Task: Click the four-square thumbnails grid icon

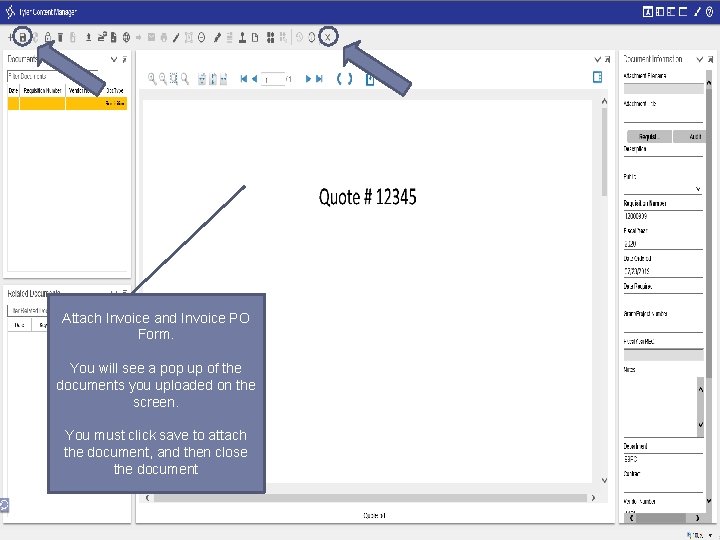Action: pos(270,38)
